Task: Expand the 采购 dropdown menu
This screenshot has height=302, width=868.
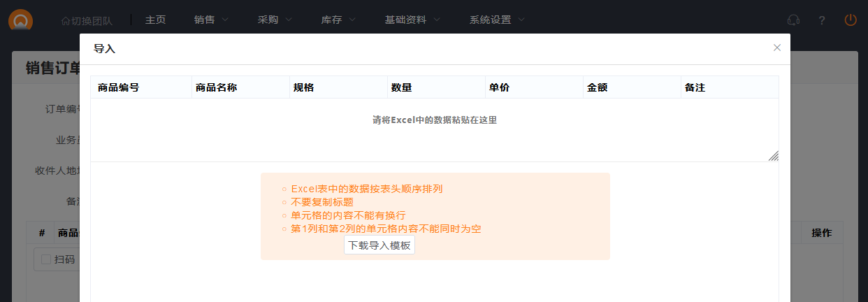Action: 275,20
